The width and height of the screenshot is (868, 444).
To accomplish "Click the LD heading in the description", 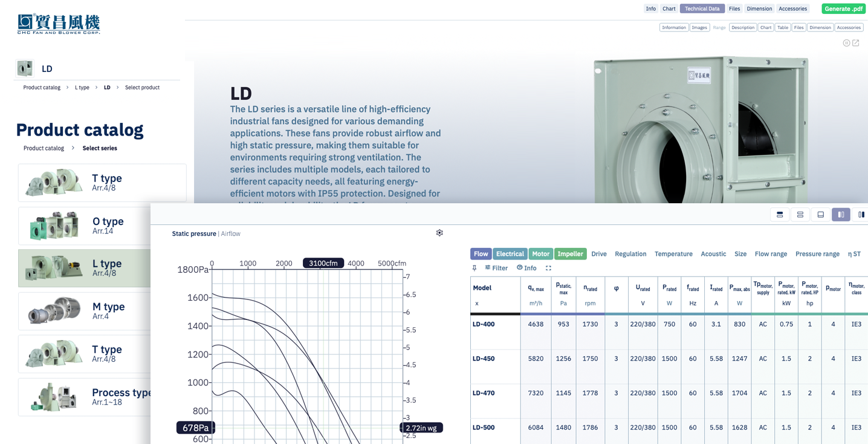I will pyautogui.click(x=241, y=94).
